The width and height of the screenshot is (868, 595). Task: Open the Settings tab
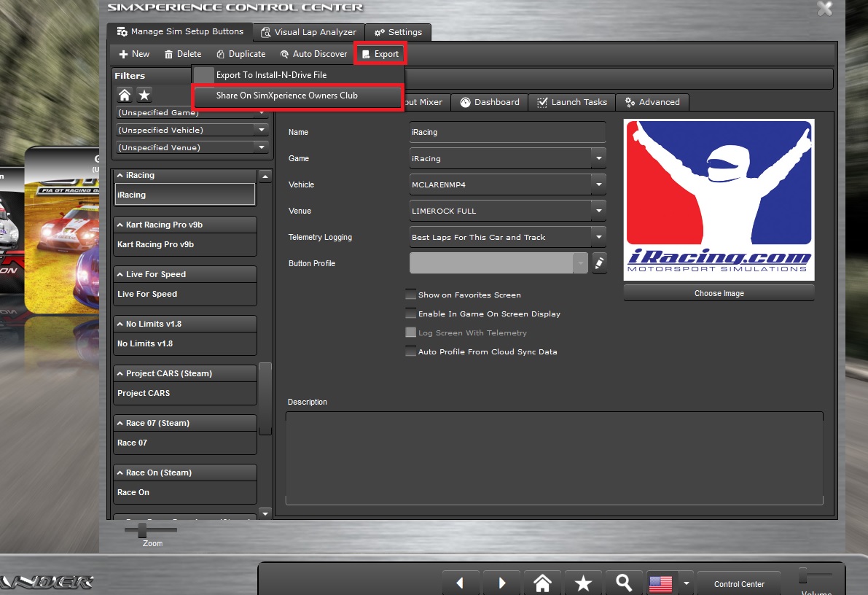398,32
